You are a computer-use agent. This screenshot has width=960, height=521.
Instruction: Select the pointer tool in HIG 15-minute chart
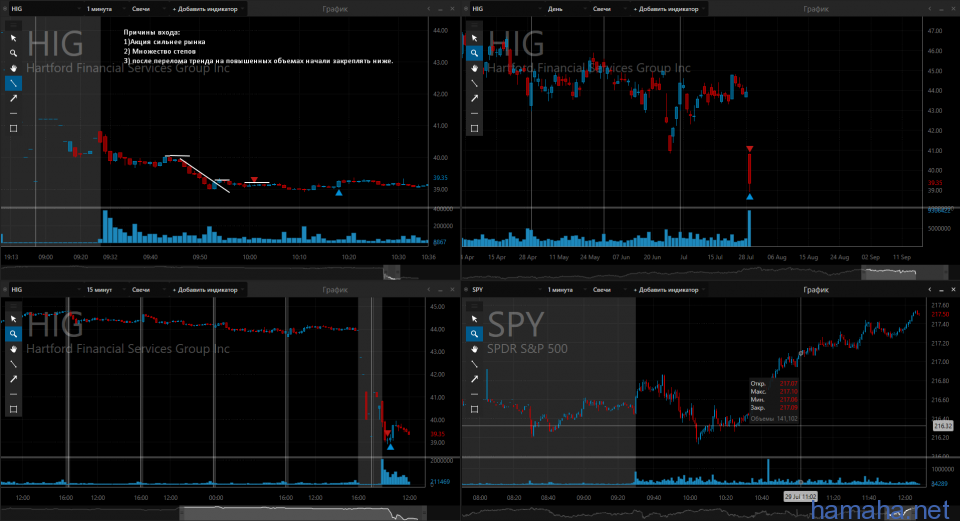pos(13,319)
